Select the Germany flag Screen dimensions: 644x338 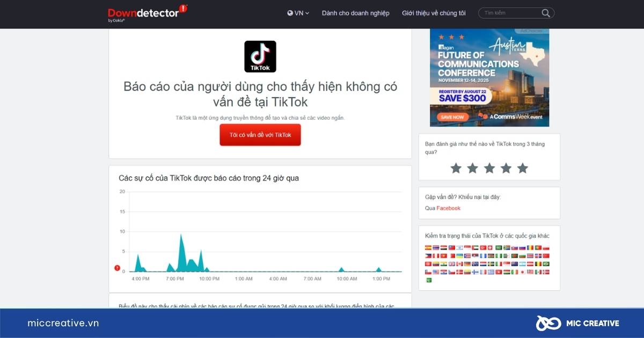tap(467, 264)
